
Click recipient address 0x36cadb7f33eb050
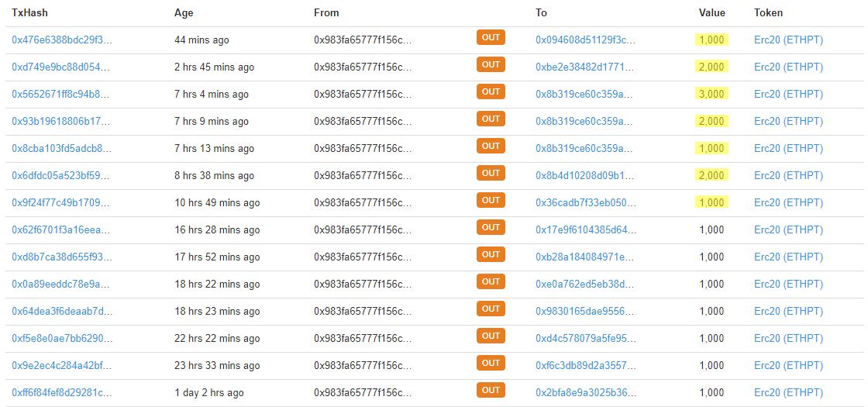[586, 202]
